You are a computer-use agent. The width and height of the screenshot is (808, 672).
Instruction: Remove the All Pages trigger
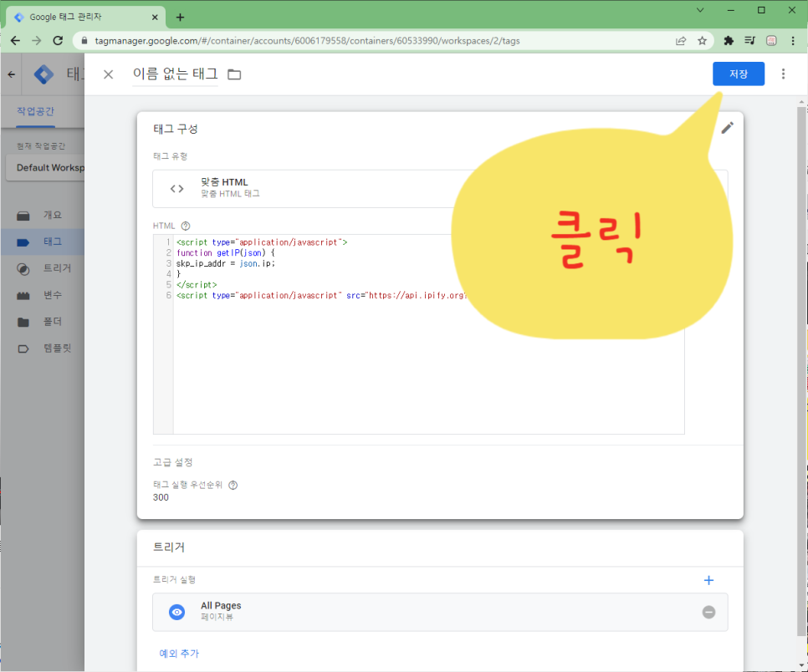708,612
